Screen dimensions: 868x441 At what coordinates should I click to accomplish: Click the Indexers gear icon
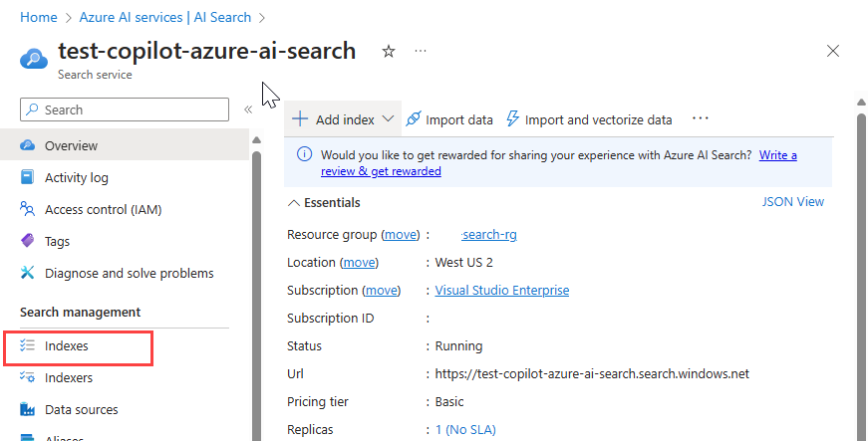pyautogui.click(x=27, y=377)
